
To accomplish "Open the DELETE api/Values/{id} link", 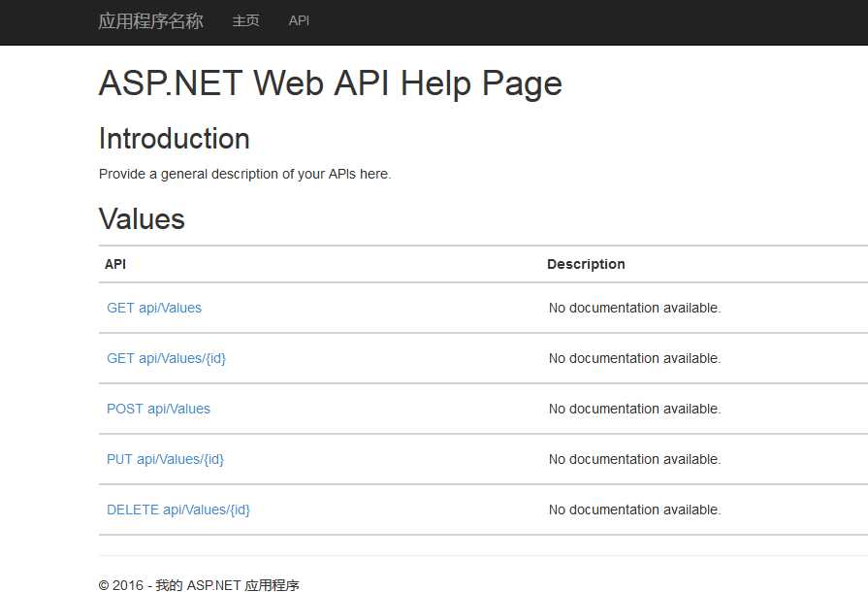I will 178,510.
